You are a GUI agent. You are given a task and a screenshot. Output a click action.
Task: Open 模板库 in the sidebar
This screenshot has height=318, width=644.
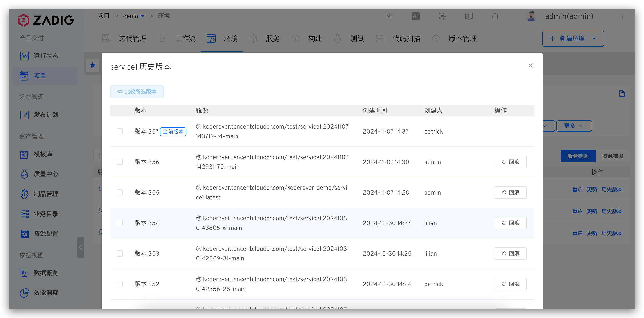pyautogui.click(x=45, y=154)
